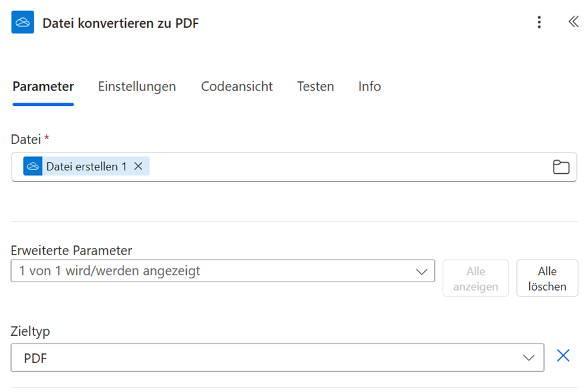Open the folder picker in Datei field
Viewport: 586px width, 392px height.
(561, 167)
